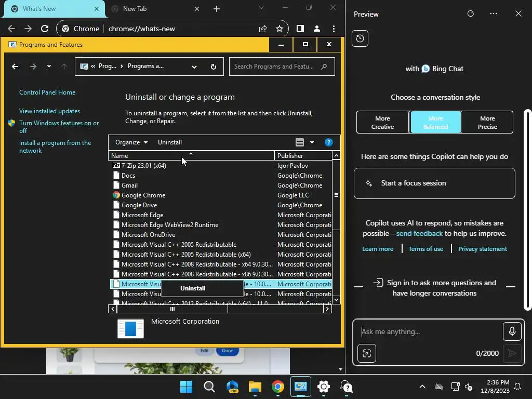Click the blue help question mark icon
Image resolution: width=532 pixels, height=399 pixels.
pos(328,142)
